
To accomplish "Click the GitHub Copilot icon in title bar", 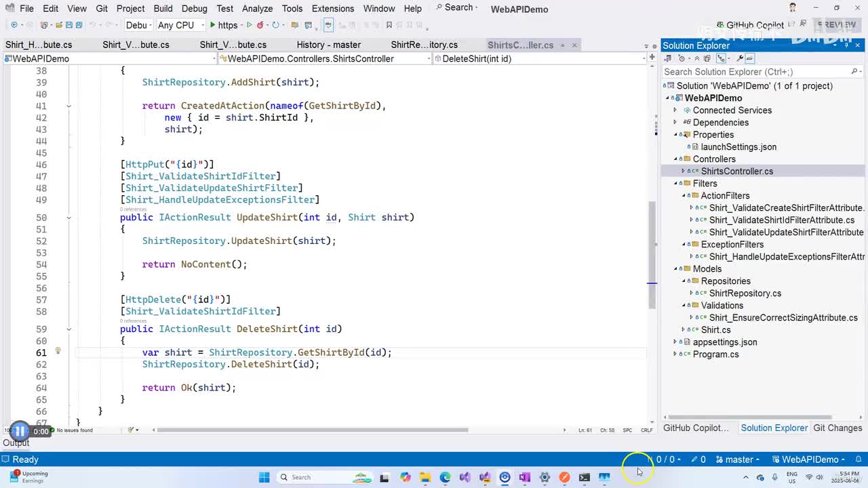I will 720,25.
